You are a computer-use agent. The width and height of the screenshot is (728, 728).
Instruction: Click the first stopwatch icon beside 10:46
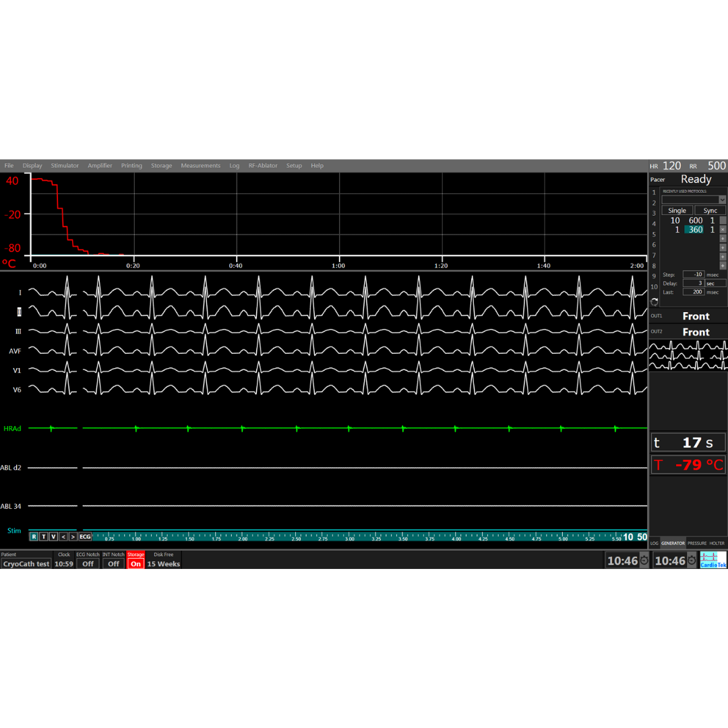tap(644, 561)
